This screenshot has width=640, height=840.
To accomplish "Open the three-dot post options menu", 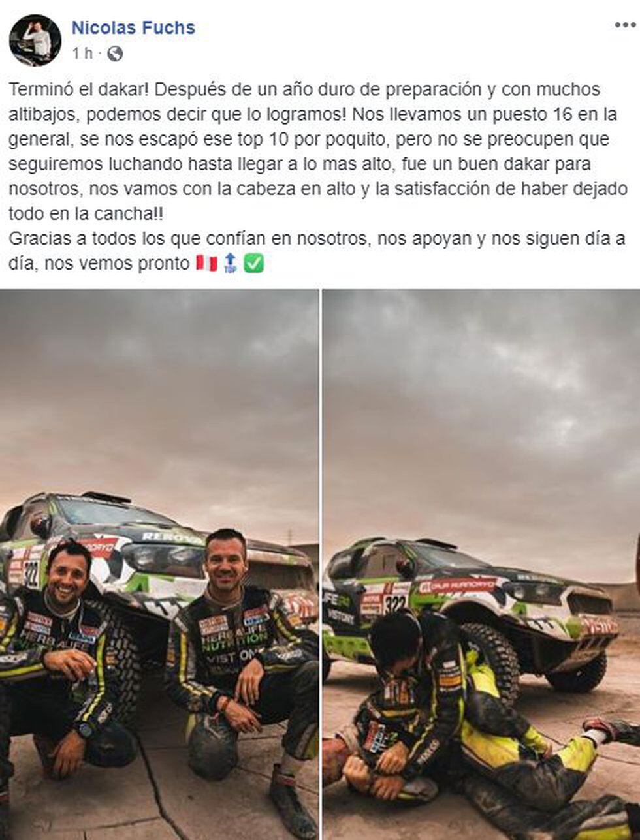I will (624, 25).
